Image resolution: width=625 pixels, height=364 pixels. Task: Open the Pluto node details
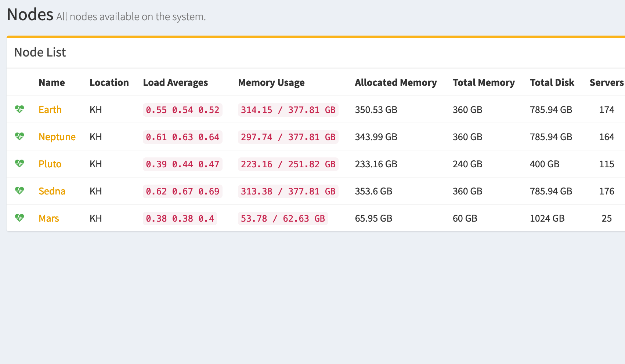pos(50,164)
